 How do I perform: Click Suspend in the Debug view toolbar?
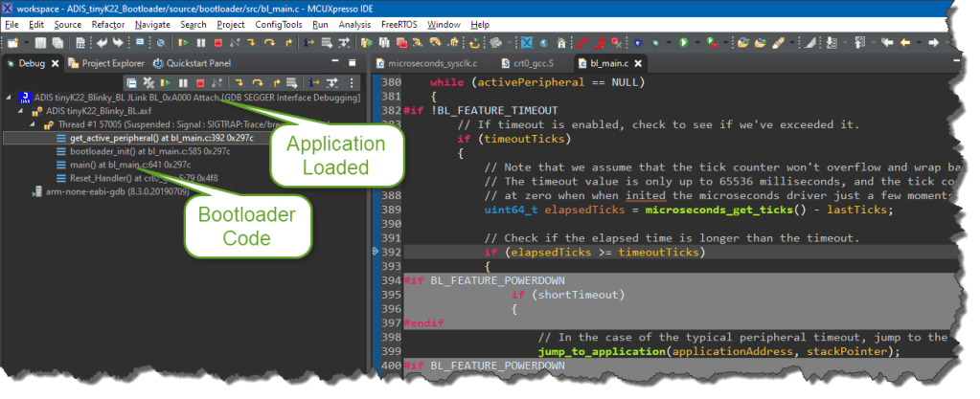click(183, 82)
